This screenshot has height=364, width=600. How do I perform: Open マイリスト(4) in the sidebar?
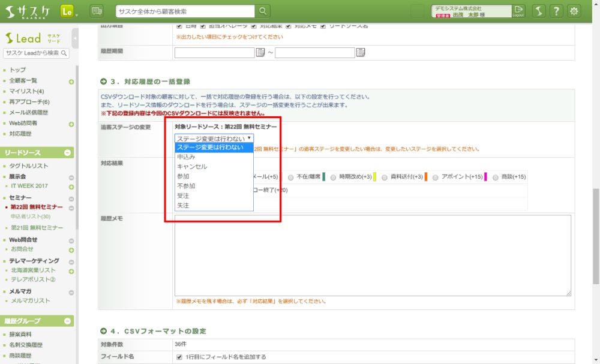[x=27, y=91]
